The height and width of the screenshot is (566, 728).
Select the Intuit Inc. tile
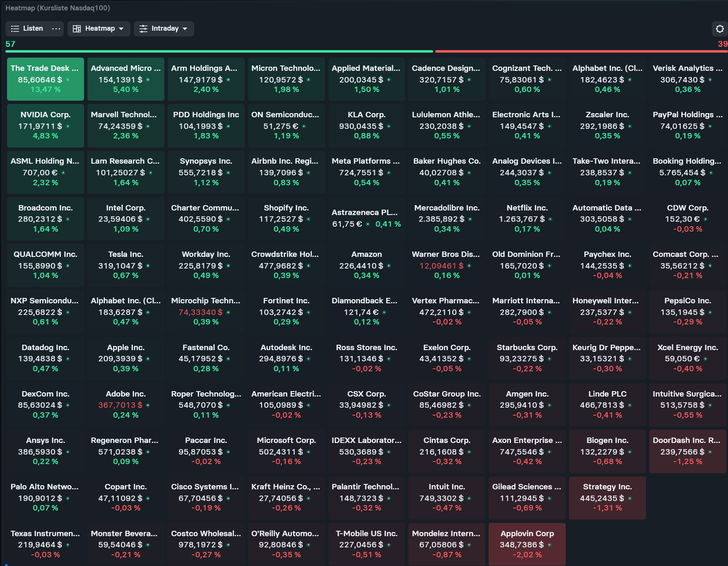[447, 498]
